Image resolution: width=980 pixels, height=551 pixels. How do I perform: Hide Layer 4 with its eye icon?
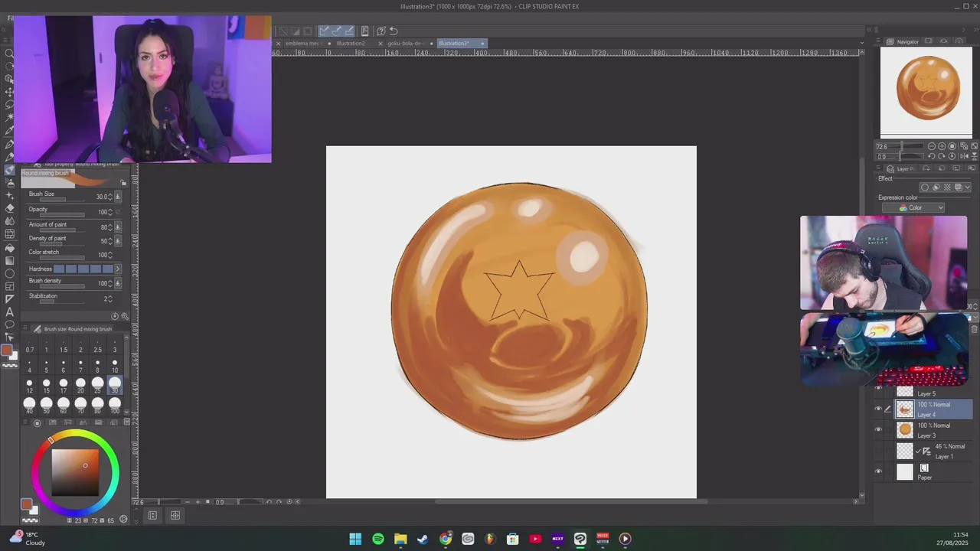coord(878,409)
